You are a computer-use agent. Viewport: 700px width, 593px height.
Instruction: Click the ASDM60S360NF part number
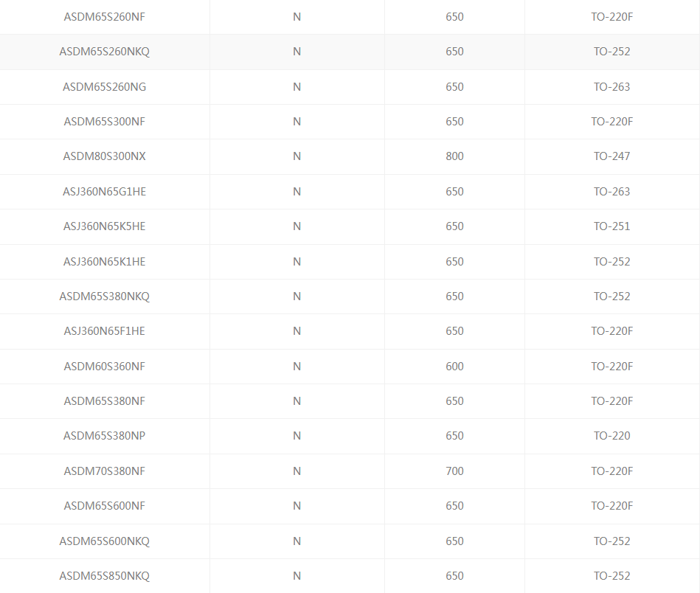tap(104, 367)
